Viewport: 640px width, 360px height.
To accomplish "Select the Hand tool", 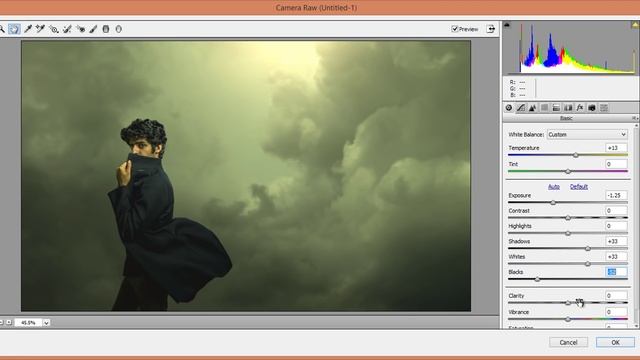I will point(14,29).
